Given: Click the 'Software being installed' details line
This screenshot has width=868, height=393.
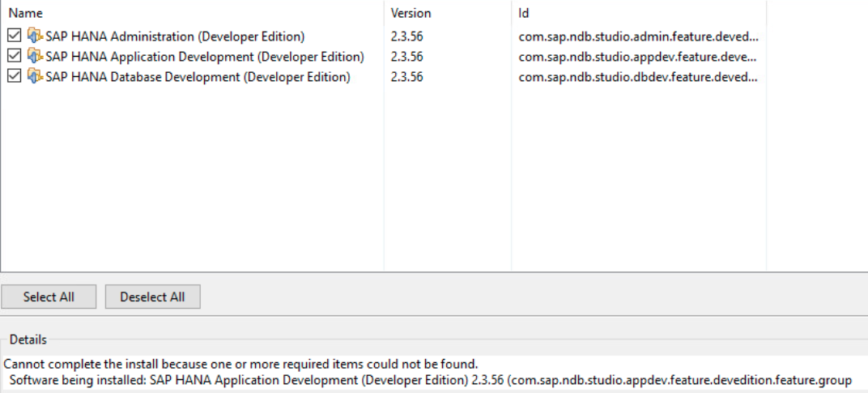Looking at the screenshot, I should (x=431, y=380).
